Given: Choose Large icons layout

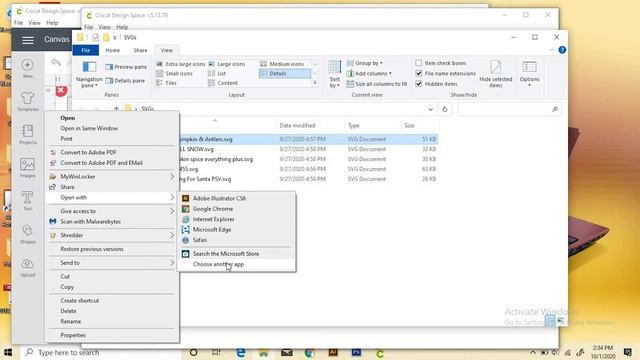Looking at the screenshot, I should [227, 64].
